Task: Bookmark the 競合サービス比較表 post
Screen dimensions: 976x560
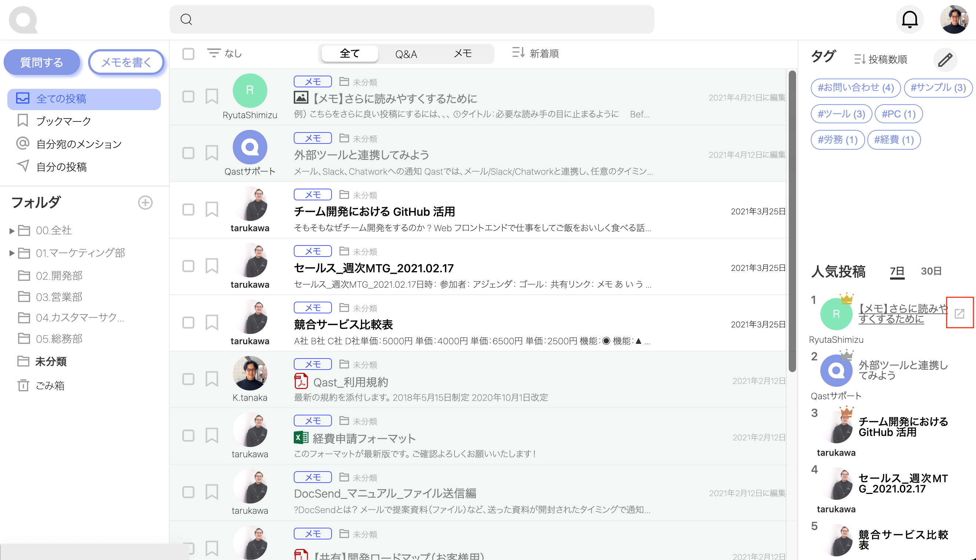Action: 212,323
